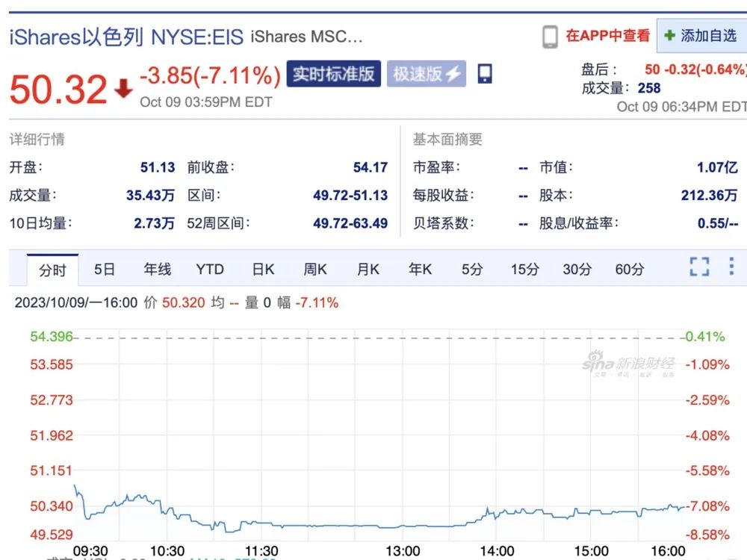The height and width of the screenshot is (560, 747).
Task: Click the iShares MSC... subtitle
Action: pos(306,37)
